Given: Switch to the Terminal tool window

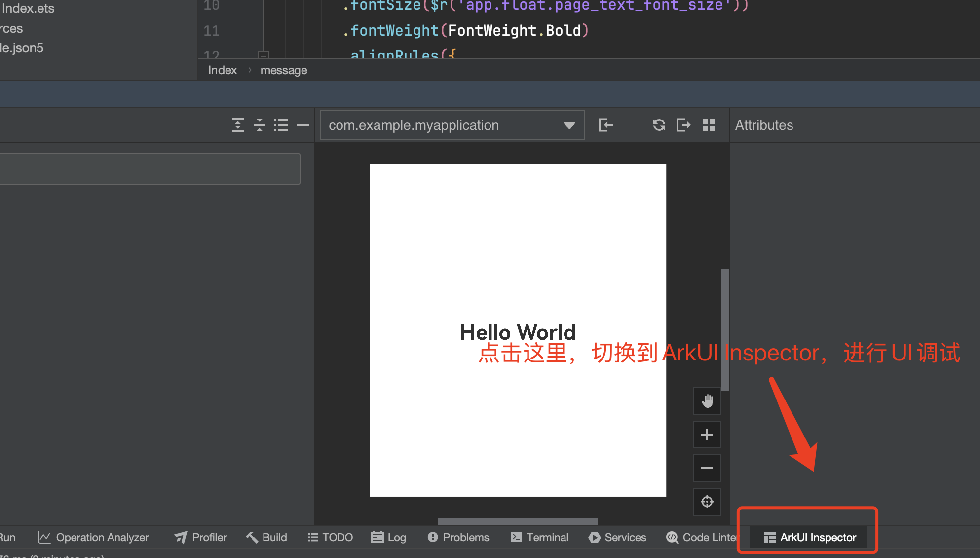Looking at the screenshot, I should point(540,537).
